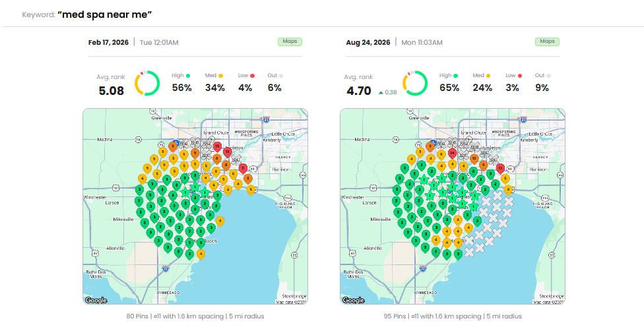Click Stockbridge label on the August map
Screen dimensions: 644x327
click(x=551, y=296)
